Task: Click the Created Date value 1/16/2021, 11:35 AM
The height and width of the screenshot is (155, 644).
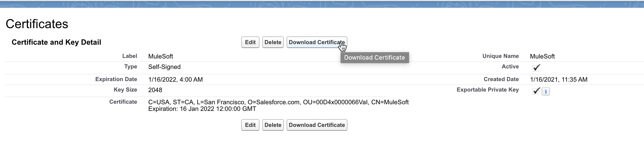Action: pyautogui.click(x=559, y=79)
